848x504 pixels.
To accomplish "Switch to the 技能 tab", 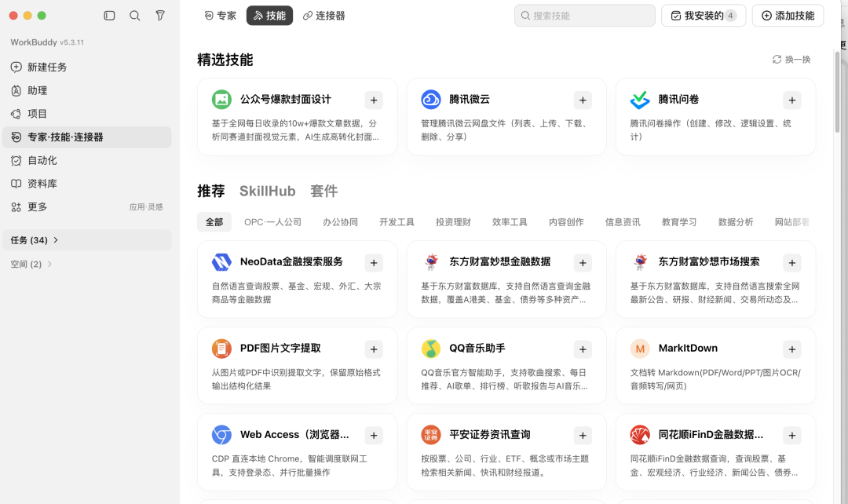I will pos(269,16).
